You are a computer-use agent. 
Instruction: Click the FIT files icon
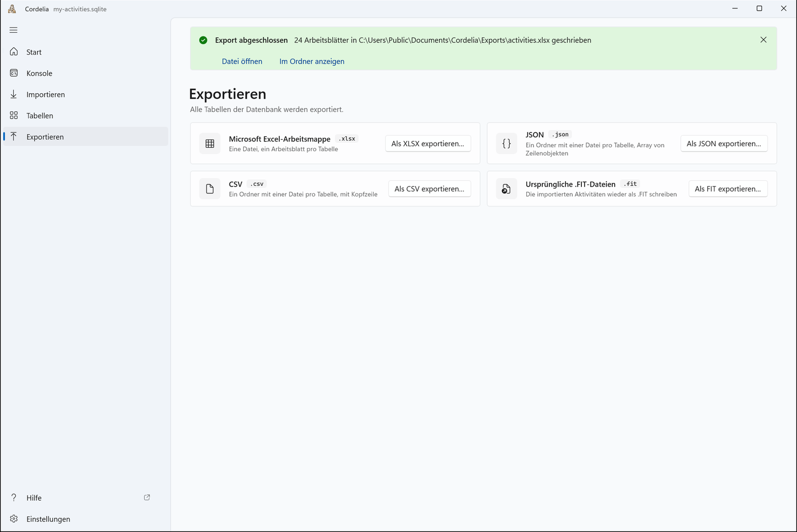507,189
